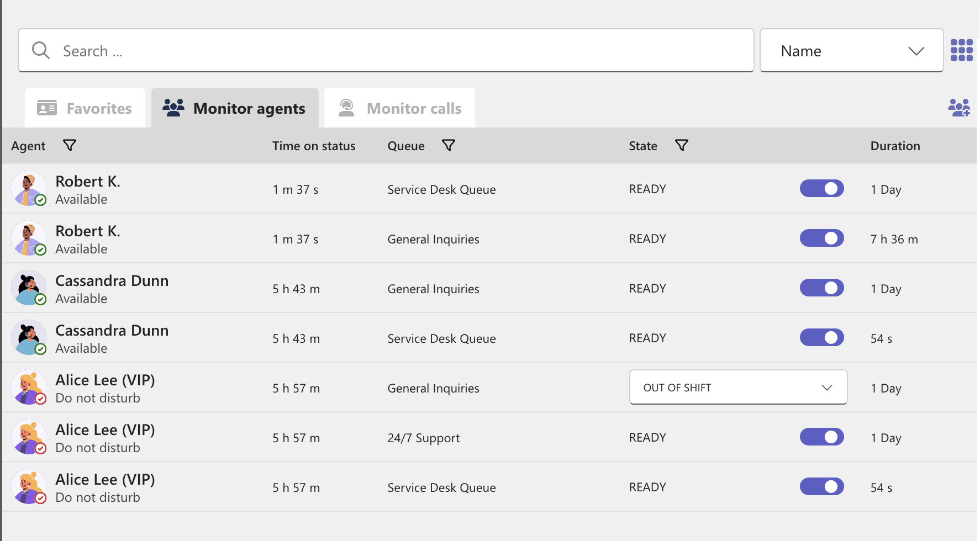Click Robert K. name in Service Desk Queue row
This screenshot has width=980, height=541.
(x=88, y=181)
